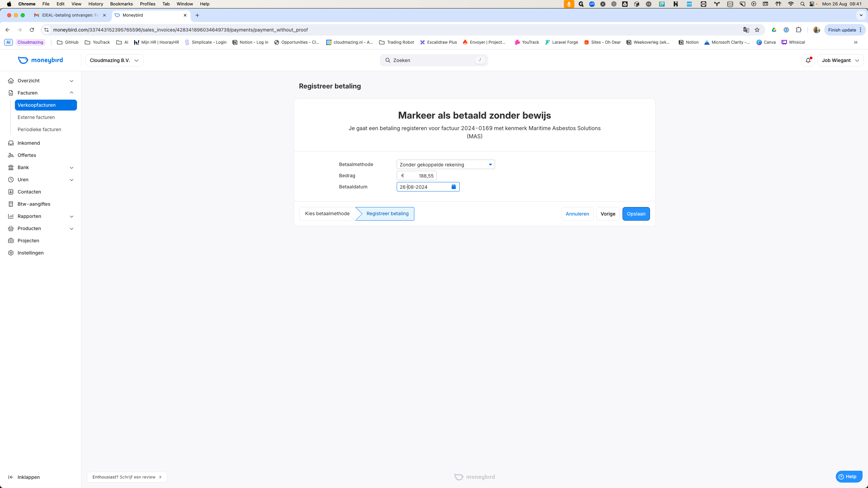Show more bookmarks with the chevron
The width and height of the screenshot is (868, 488).
pyautogui.click(x=856, y=42)
